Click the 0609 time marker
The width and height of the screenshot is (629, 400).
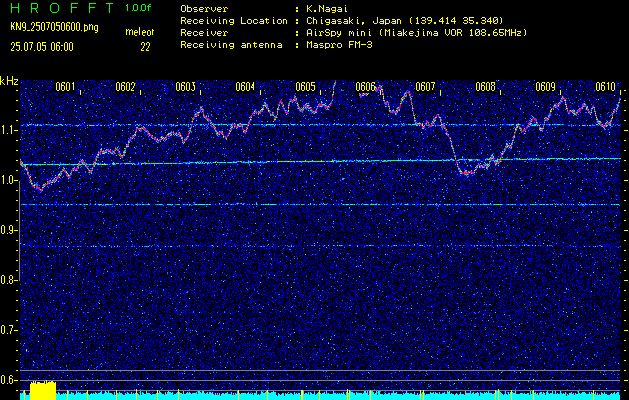point(545,87)
